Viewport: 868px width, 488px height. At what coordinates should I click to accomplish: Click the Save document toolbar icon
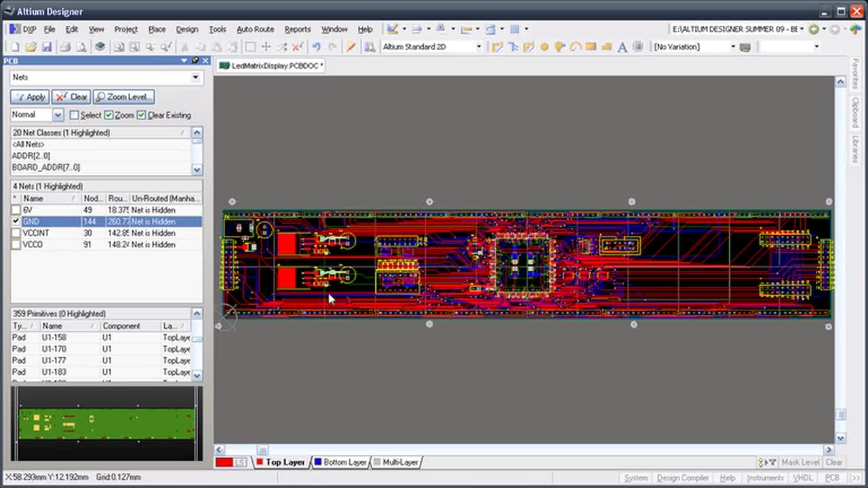pyautogui.click(x=47, y=47)
